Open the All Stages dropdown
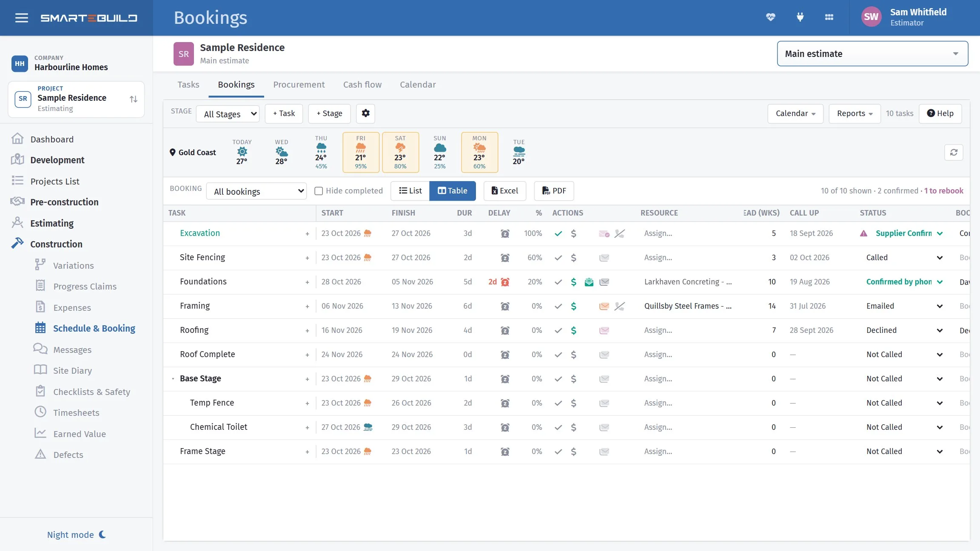The width and height of the screenshot is (980, 551). pyautogui.click(x=228, y=114)
